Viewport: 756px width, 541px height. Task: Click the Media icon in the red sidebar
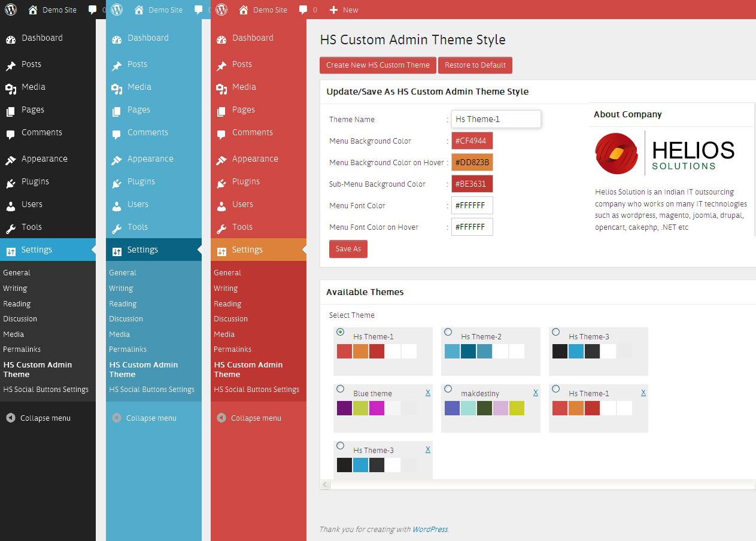click(221, 88)
